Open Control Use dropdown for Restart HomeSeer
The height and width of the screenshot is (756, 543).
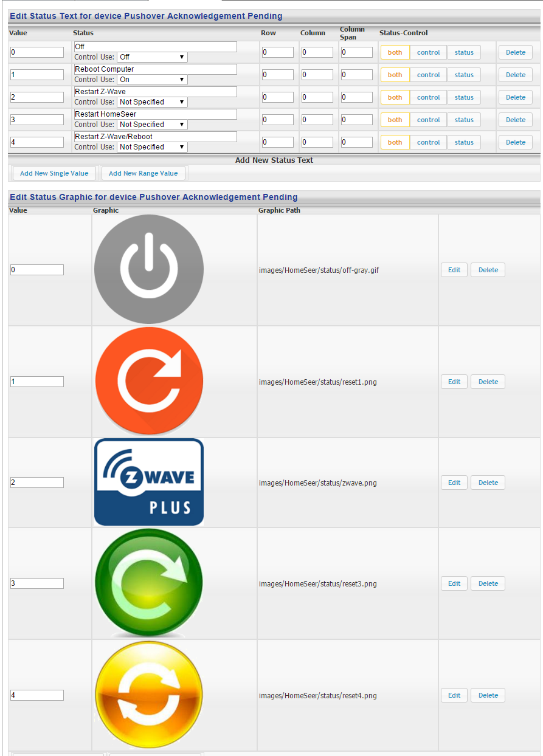152,125
